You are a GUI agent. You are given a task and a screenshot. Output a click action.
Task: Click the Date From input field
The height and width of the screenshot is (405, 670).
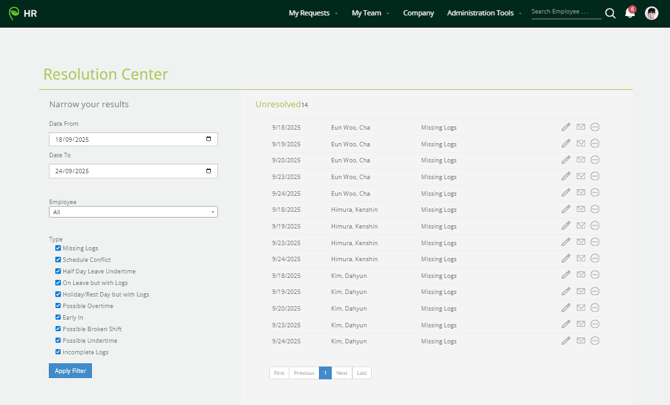click(x=133, y=140)
